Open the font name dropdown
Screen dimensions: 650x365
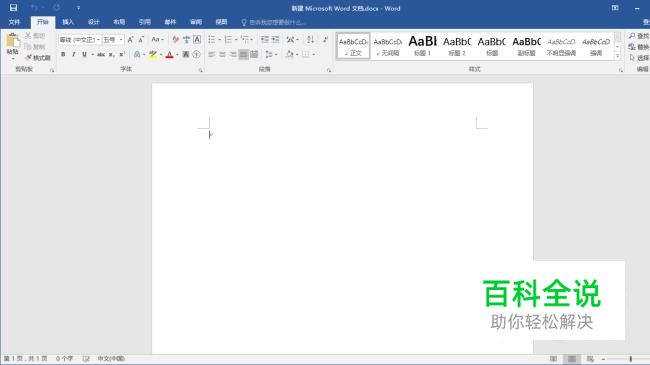tap(98, 40)
